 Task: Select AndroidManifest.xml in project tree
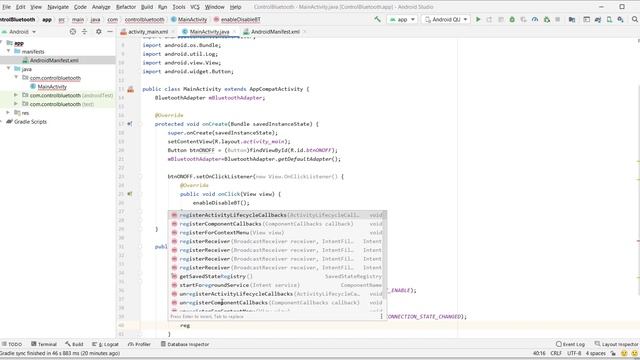pos(54,60)
